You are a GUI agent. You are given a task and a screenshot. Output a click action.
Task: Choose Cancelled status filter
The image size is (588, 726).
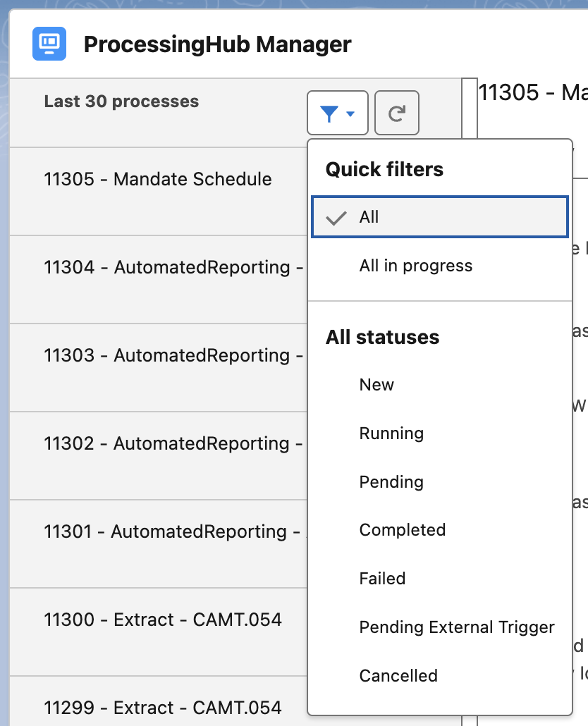click(398, 675)
